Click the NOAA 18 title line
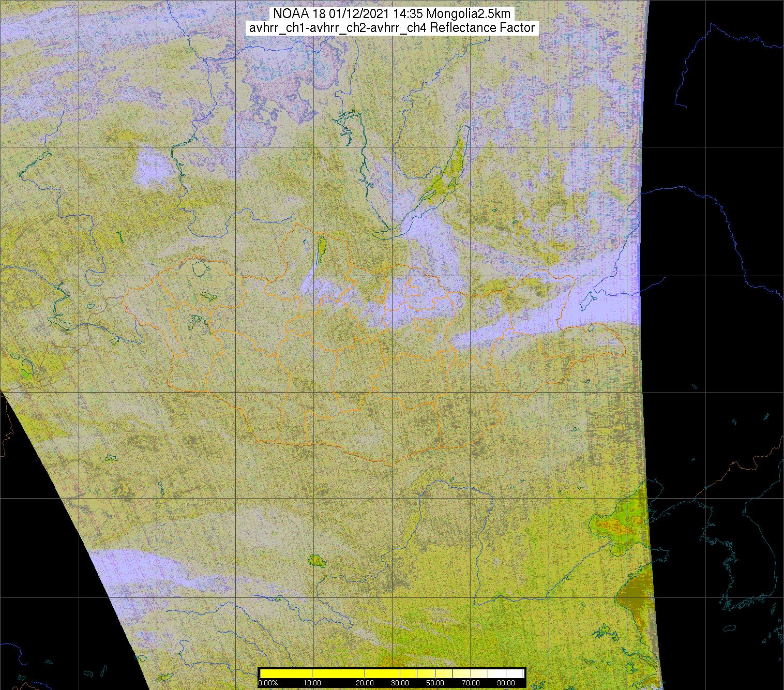The image size is (784, 690). coord(392,14)
